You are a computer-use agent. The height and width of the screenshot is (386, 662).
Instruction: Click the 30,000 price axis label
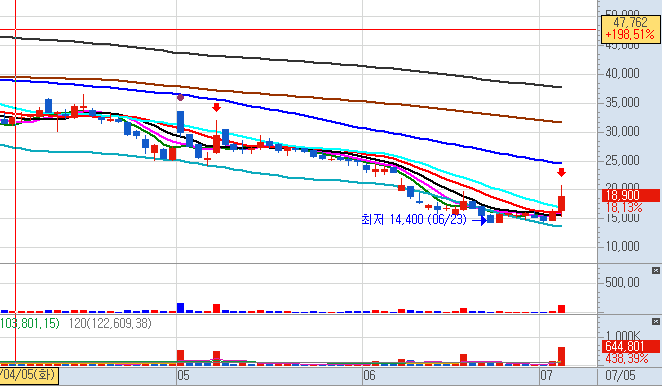622,132
